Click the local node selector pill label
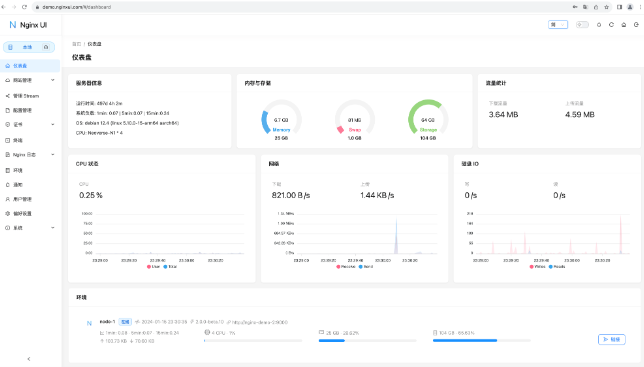 (x=28, y=47)
